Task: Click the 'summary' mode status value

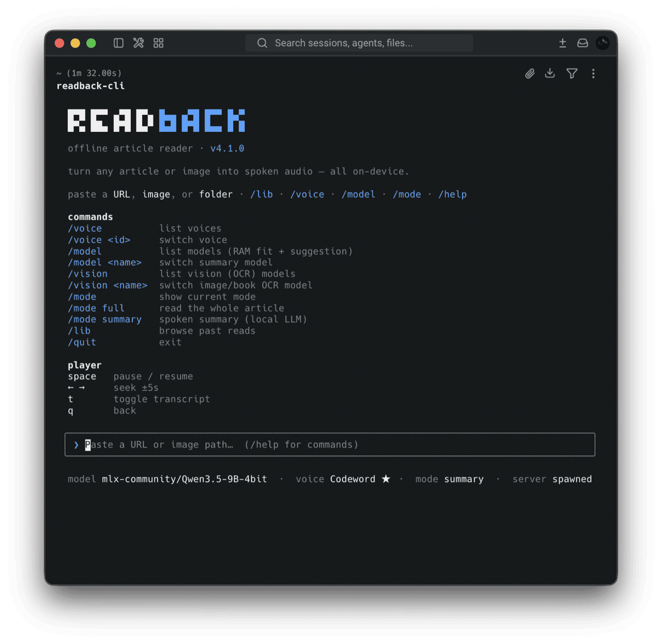Action: (464, 479)
